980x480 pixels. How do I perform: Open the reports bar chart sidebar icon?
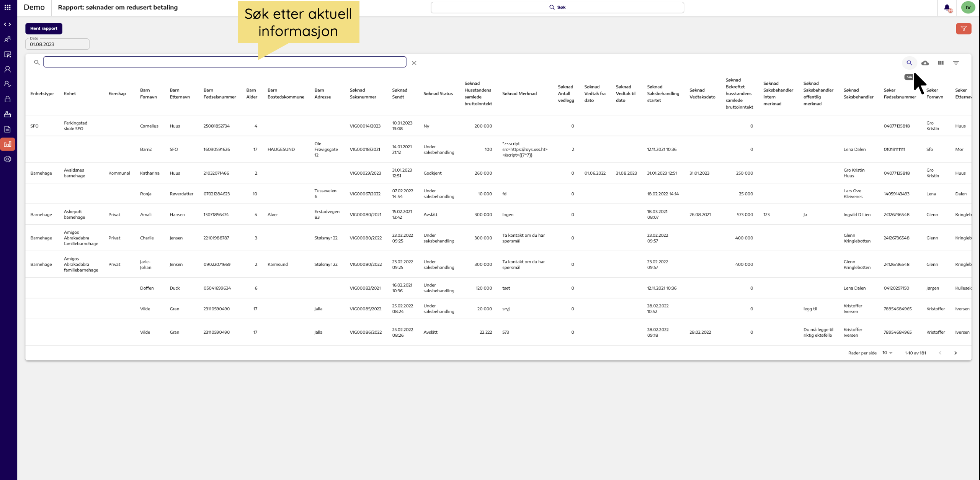(x=7, y=144)
